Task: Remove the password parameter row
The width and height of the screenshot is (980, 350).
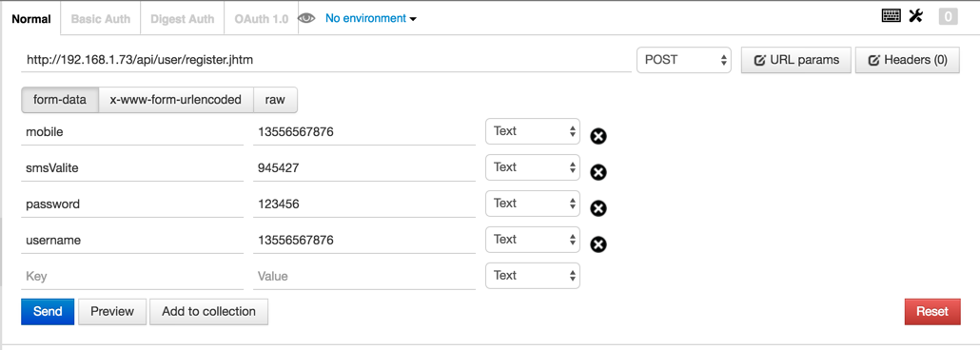Action: coord(598,208)
